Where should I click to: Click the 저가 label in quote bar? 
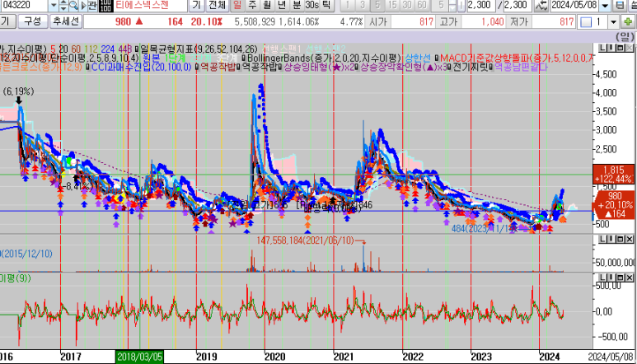tap(519, 21)
